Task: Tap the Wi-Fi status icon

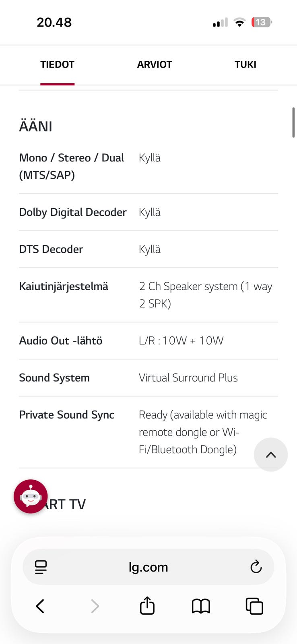Action: 239,23
